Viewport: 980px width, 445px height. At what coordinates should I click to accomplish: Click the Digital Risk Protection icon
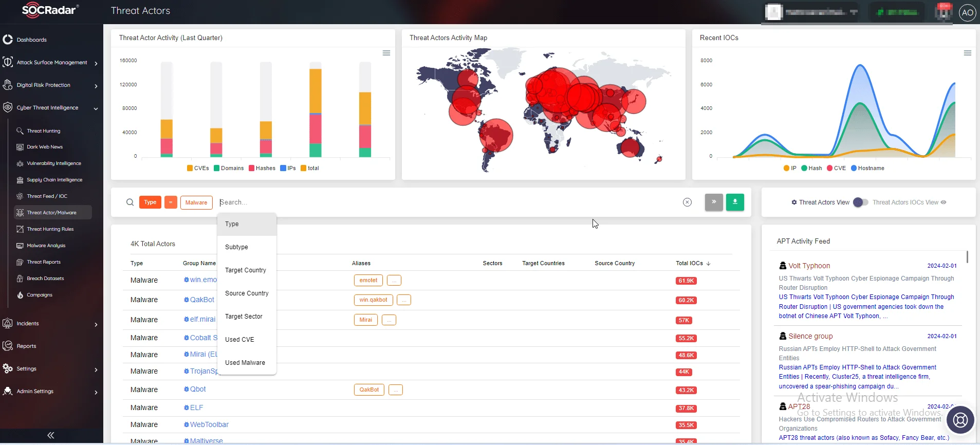[8, 85]
